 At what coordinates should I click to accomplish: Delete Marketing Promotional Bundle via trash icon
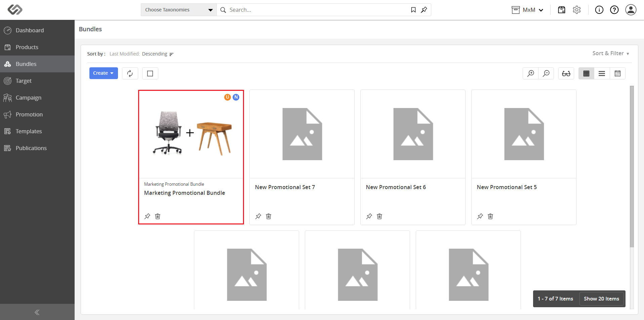(x=158, y=216)
